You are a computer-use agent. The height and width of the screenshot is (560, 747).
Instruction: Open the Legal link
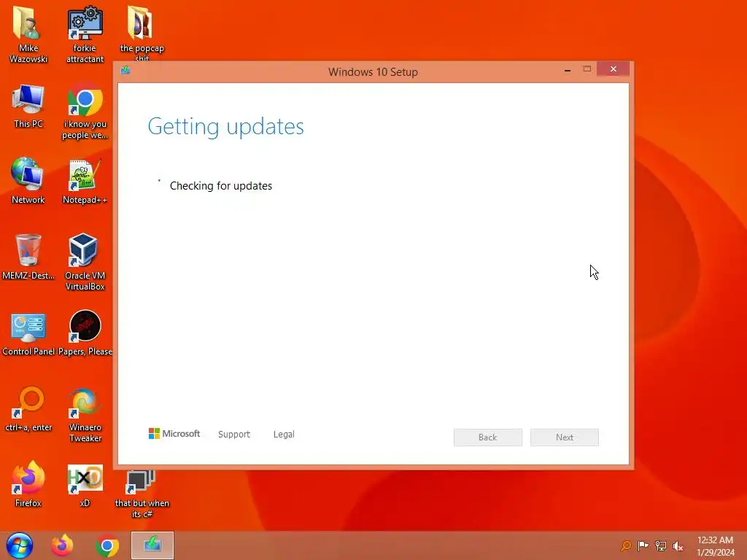click(284, 435)
